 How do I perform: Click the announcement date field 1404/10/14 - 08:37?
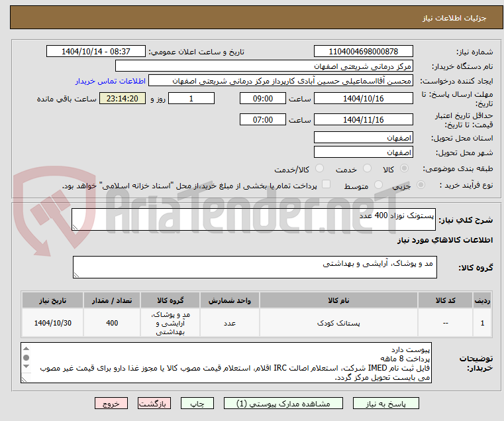click(x=96, y=51)
